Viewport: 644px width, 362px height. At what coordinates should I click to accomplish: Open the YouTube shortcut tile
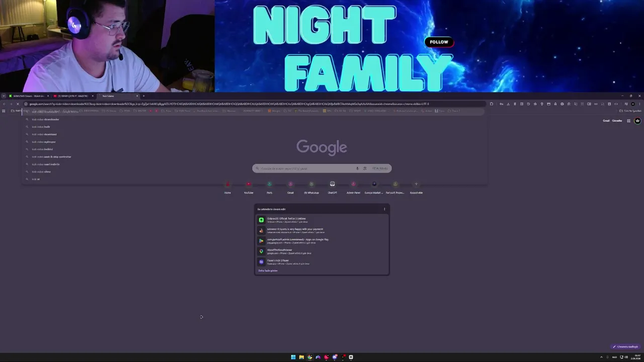pos(249,187)
